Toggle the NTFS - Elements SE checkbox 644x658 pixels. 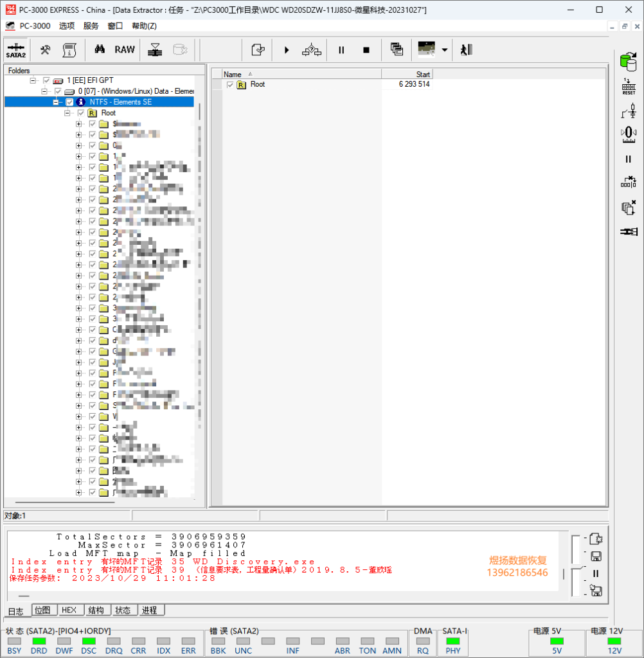pyautogui.click(x=69, y=102)
